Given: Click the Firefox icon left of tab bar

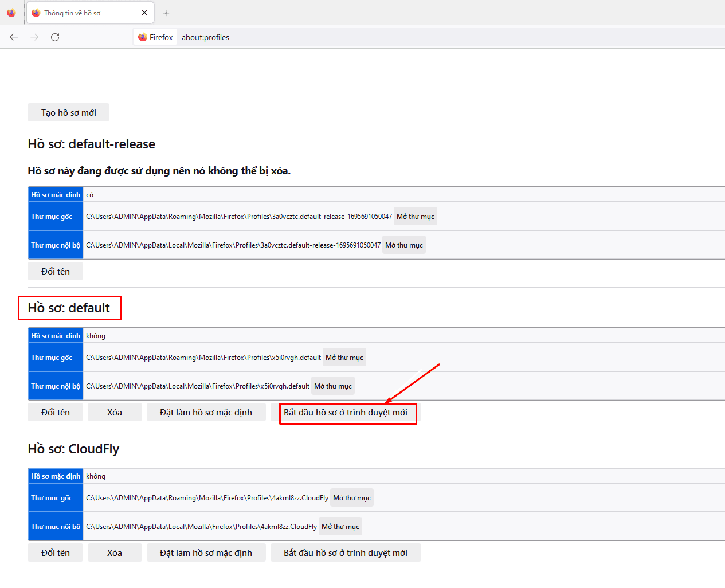Looking at the screenshot, I should (x=11, y=13).
